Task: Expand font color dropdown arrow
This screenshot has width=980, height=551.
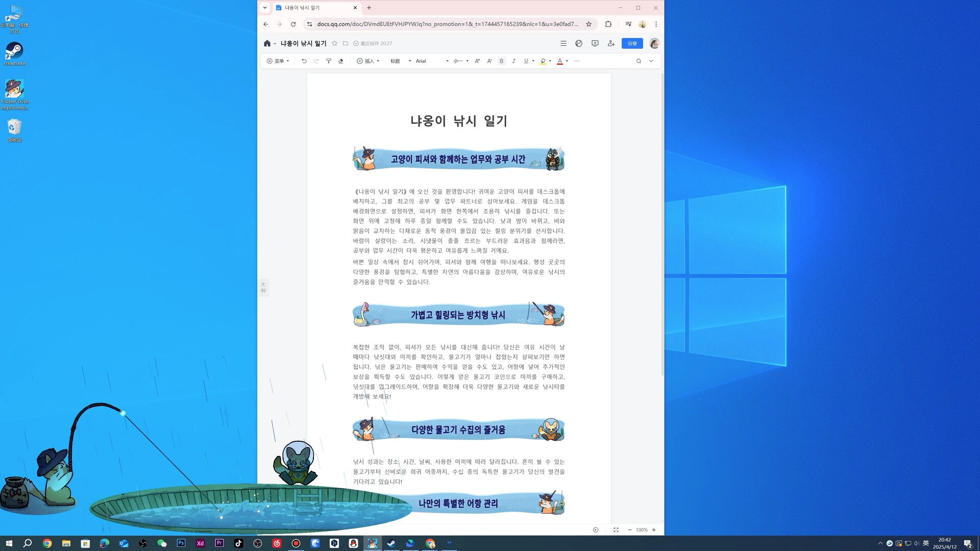Action: (x=567, y=61)
